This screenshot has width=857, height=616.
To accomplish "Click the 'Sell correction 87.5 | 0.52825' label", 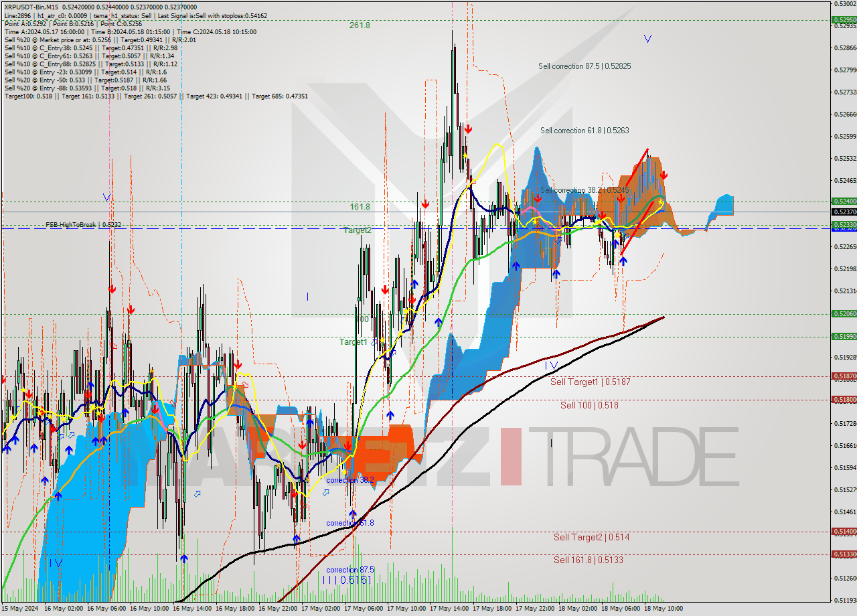I will click(x=585, y=66).
